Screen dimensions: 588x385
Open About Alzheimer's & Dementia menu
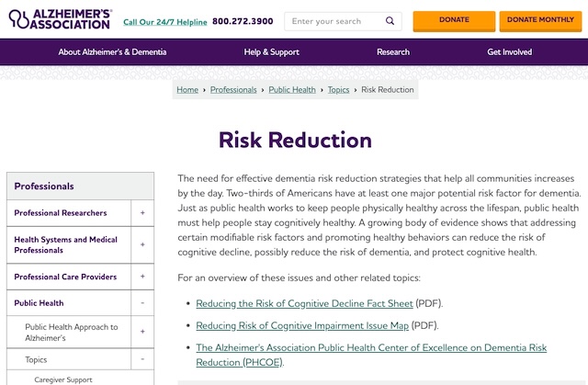[112, 52]
